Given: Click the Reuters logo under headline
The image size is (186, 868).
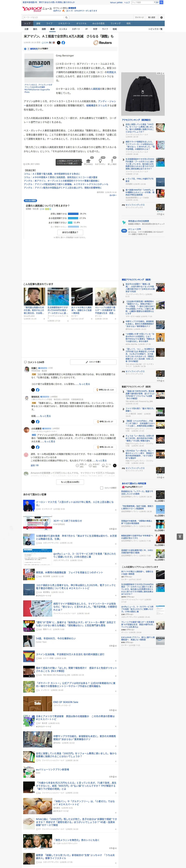Looking at the screenshot, I should pos(103,43).
